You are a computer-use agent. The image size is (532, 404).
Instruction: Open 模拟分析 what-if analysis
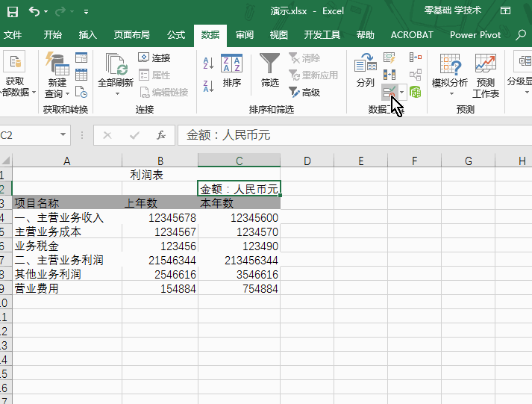click(x=450, y=74)
